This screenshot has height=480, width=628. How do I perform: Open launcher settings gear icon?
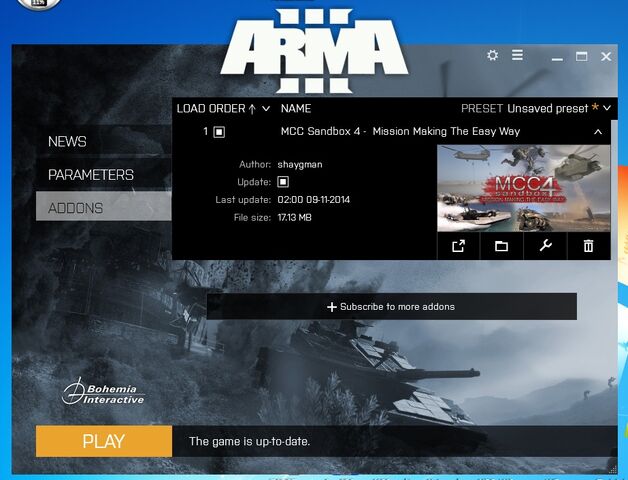(x=493, y=55)
